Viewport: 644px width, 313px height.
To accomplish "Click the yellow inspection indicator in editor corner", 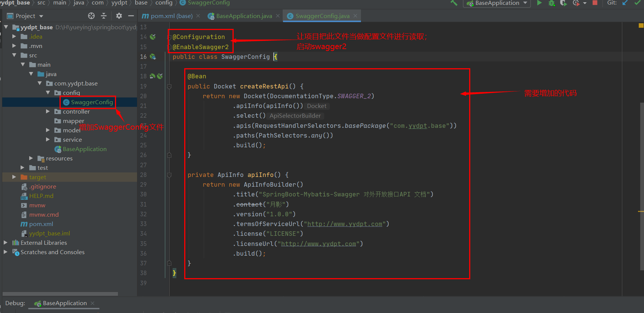I will (x=641, y=25).
